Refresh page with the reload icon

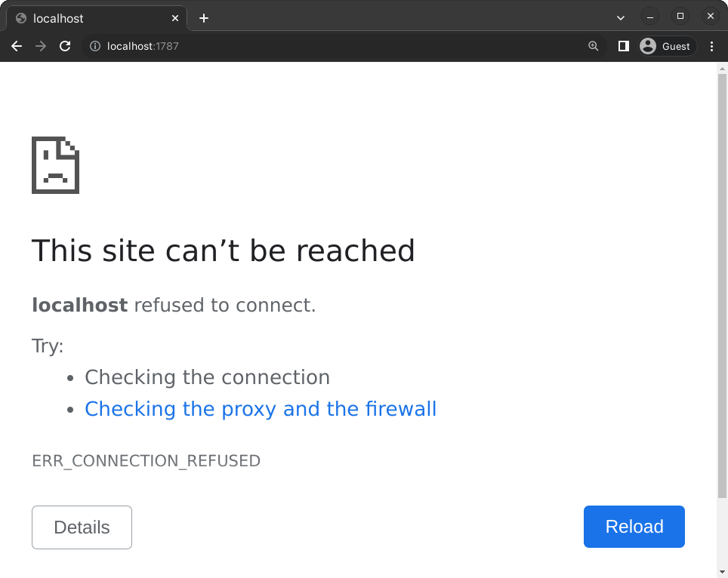(x=65, y=46)
